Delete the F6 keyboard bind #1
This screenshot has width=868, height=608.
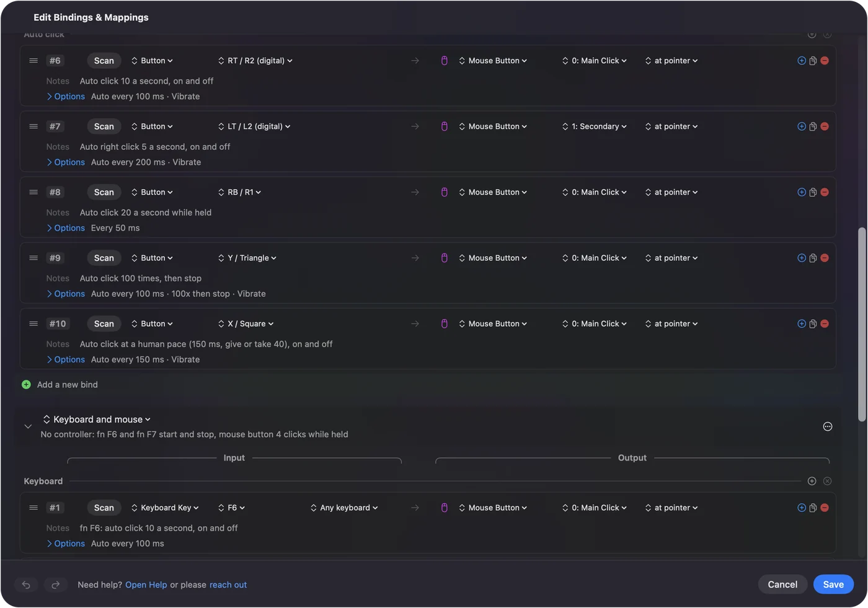coord(825,508)
